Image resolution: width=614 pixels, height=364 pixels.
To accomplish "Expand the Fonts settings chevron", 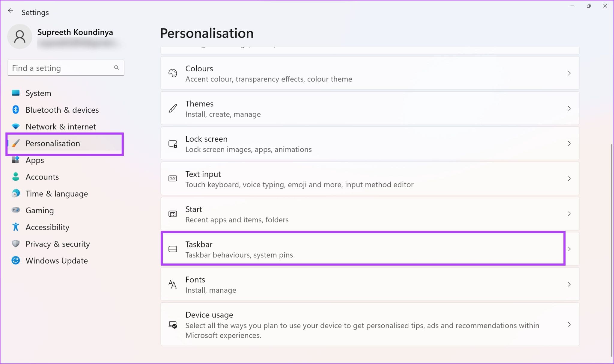I will [569, 284].
